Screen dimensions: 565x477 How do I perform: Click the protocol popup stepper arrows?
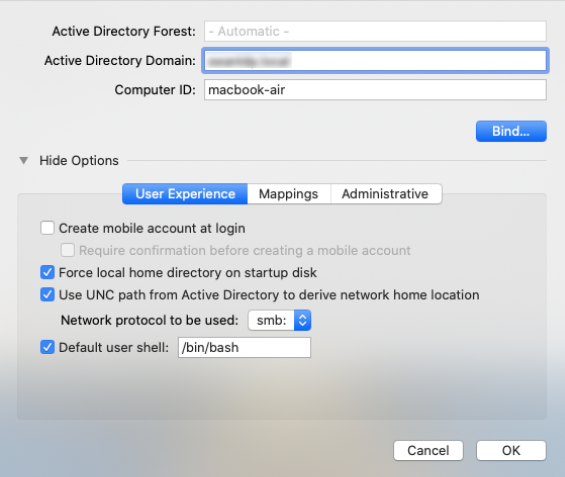coord(302,320)
